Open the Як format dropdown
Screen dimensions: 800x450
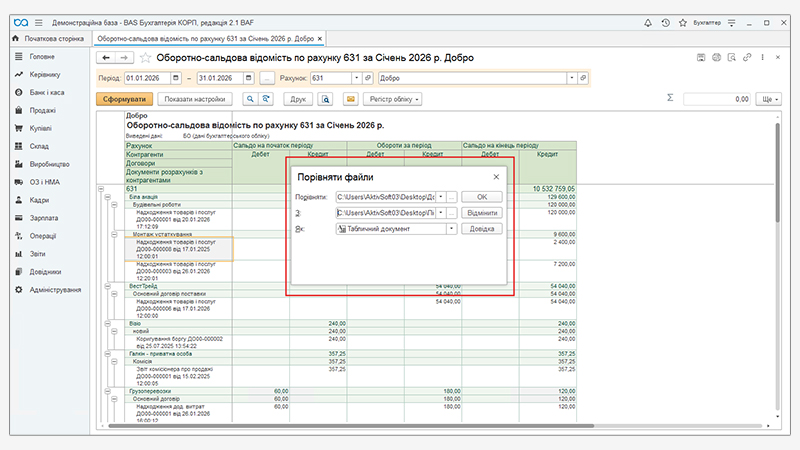click(x=452, y=229)
